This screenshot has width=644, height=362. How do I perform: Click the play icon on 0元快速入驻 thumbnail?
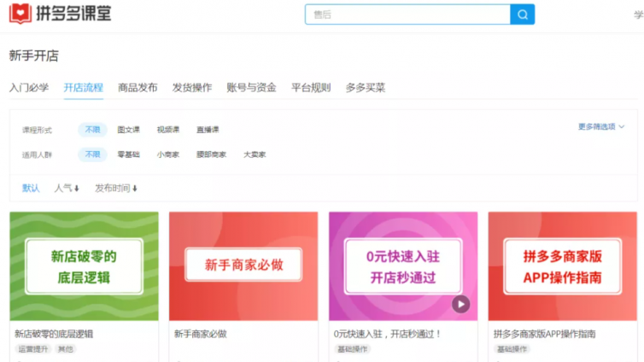click(461, 304)
